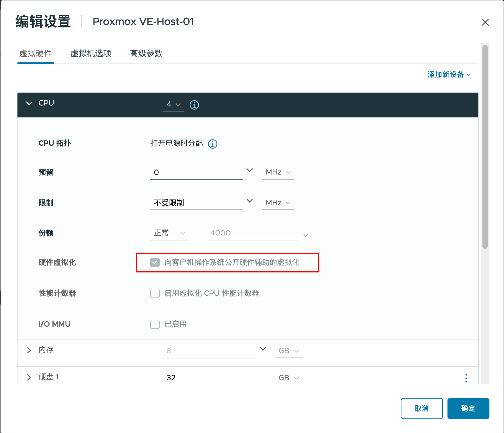Screen dimensions: 504x433
Task: Click the 硬件虚拟化 label
Action: tap(57, 262)
